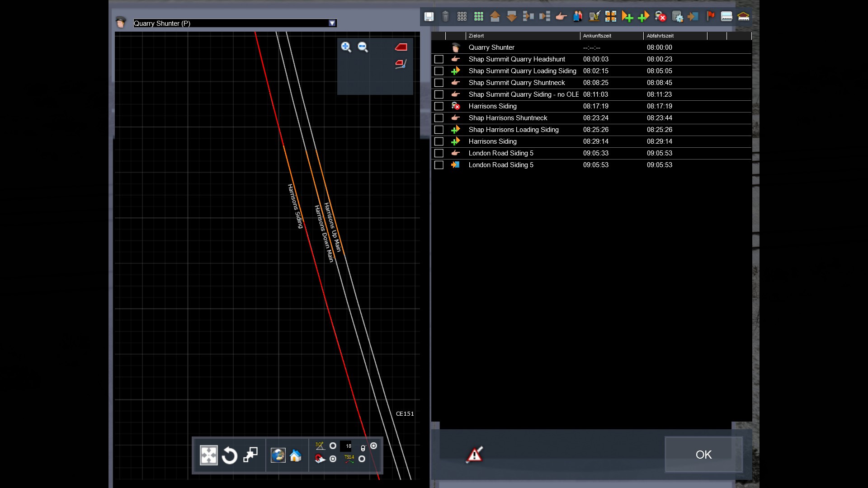868x488 pixels.
Task: Click the pickup passengers icon
Action: (578, 17)
